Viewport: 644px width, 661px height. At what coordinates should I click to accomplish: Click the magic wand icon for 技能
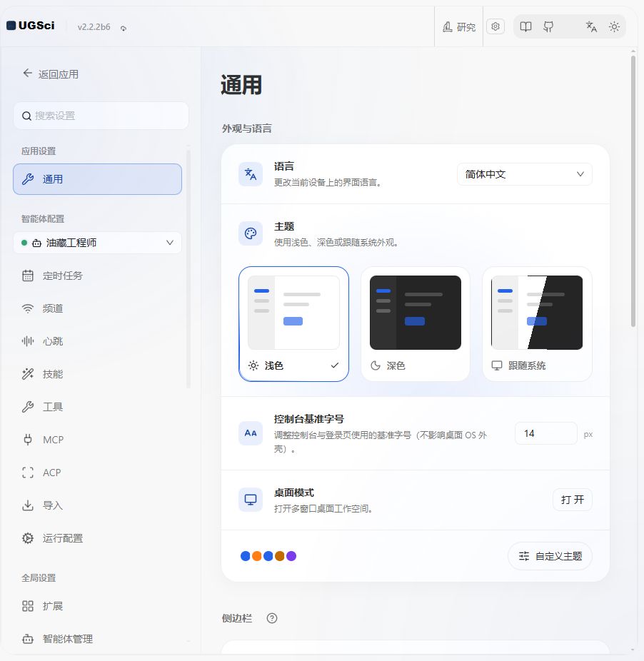(28, 374)
